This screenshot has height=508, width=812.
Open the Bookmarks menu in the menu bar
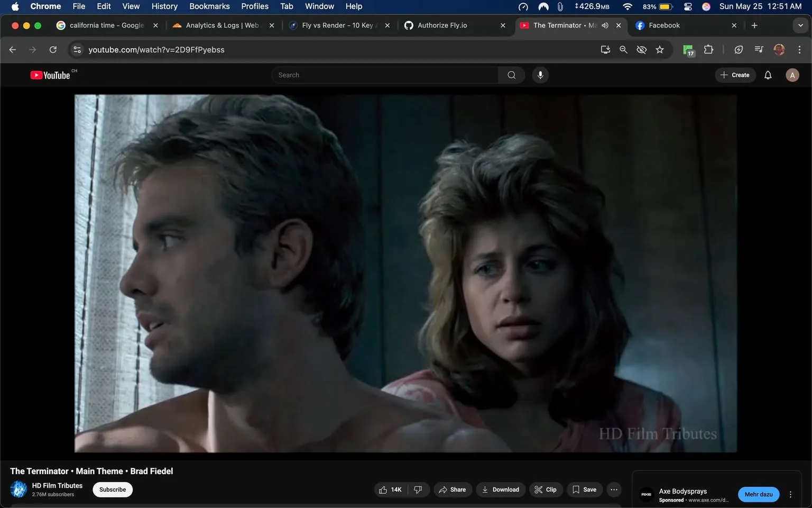coord(209,6)
